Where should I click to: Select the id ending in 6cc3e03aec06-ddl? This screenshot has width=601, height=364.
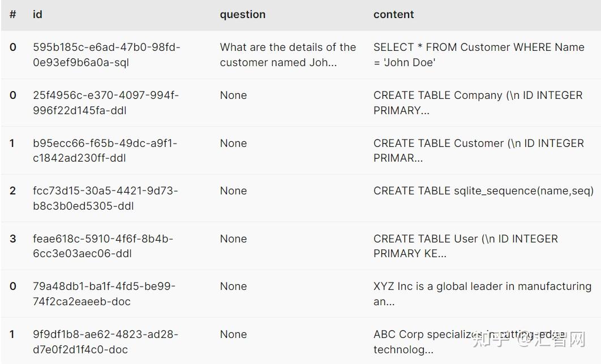[103, 246]
